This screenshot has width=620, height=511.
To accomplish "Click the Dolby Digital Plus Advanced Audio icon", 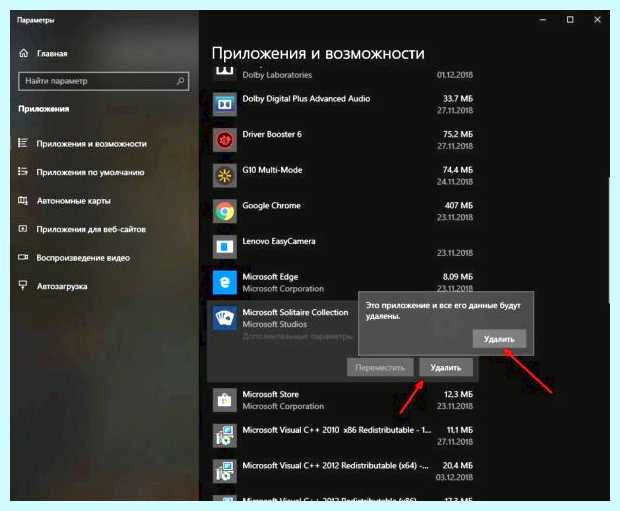I will [x=225, y=104].
